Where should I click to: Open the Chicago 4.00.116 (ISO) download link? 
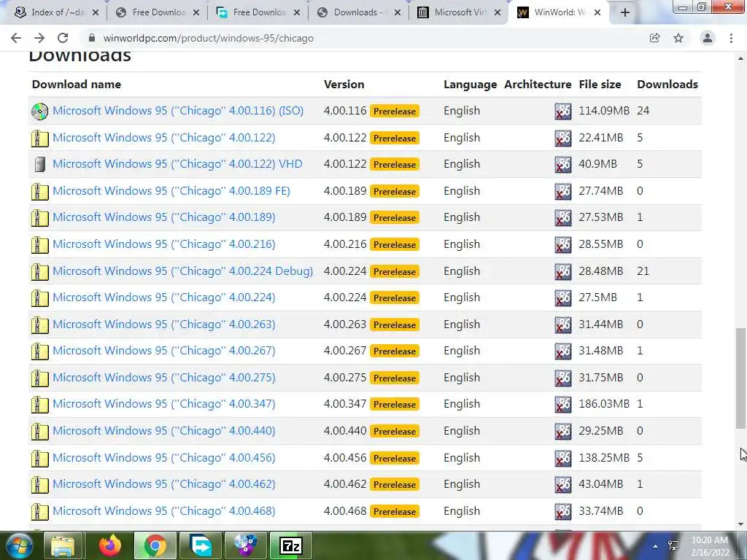pos(178,111)
